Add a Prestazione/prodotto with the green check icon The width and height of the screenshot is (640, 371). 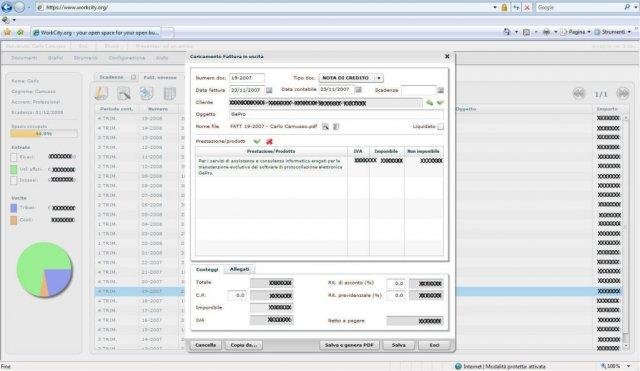coord(257,142)
